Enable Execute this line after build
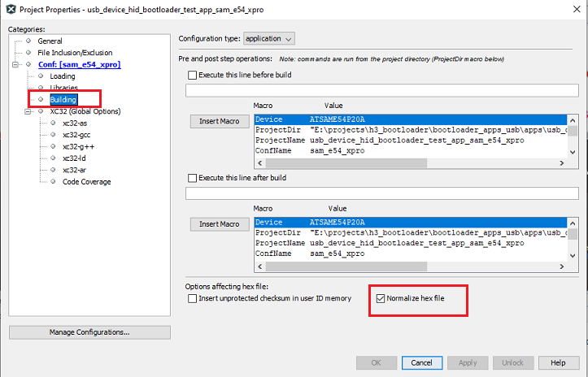 click(x=192, y=178)
